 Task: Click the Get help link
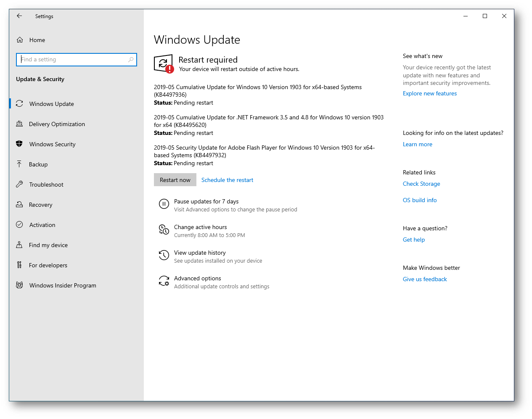[414, 240]
